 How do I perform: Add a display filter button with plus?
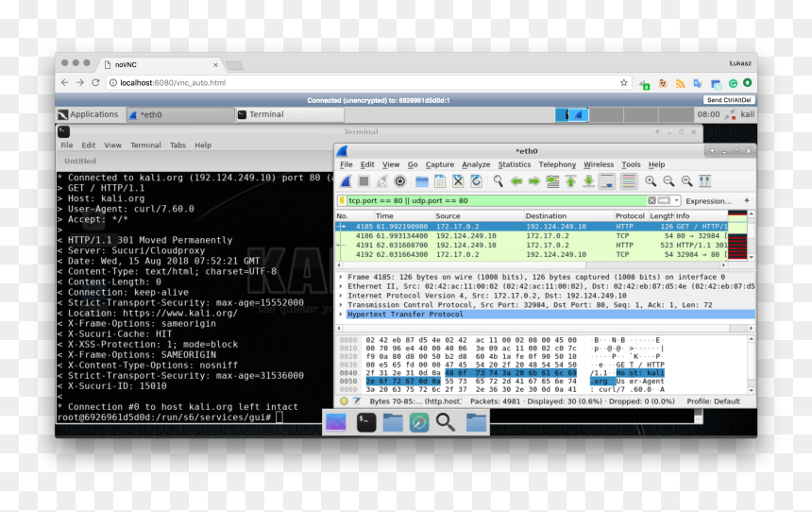747,200
